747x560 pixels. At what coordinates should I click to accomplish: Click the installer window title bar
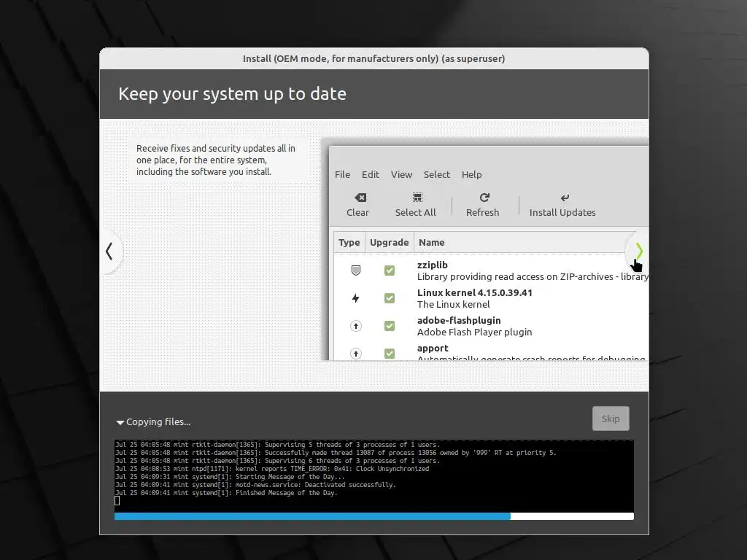(x=374, y=58)
